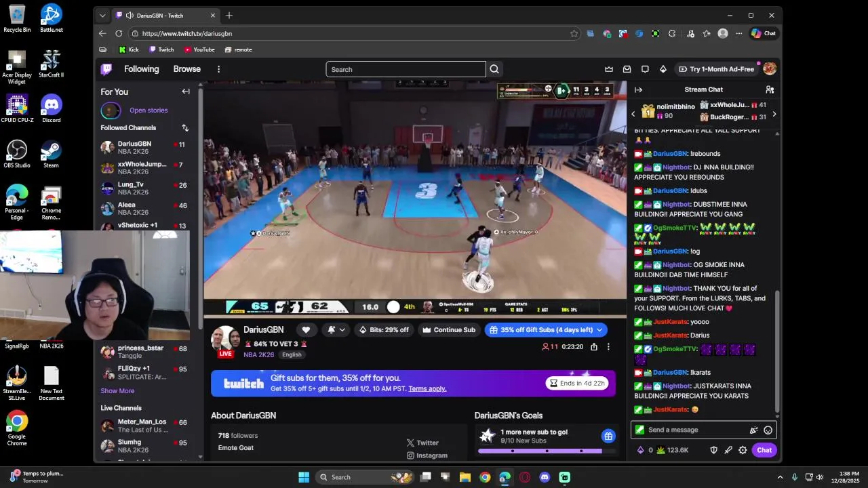Open Copilot Chat button in browser
Viewport: 868px width, 488px height.
click(x=764, y=33)
